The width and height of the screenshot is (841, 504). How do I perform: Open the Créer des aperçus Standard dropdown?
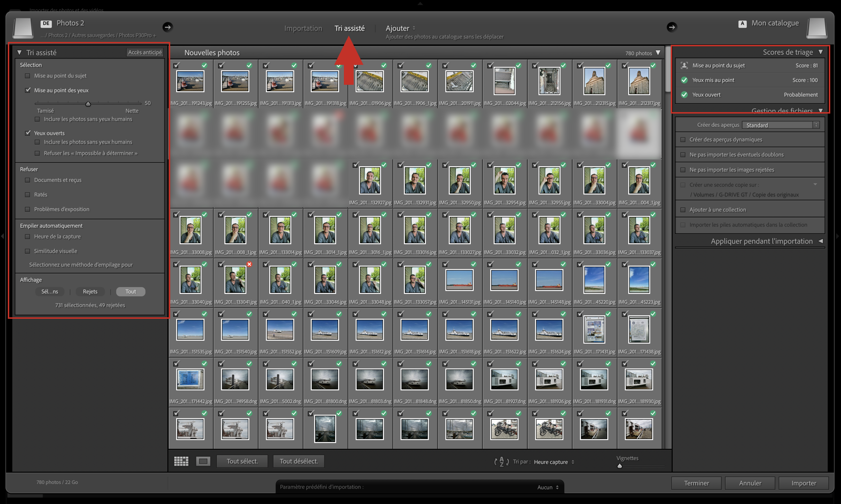click(780, 125)
